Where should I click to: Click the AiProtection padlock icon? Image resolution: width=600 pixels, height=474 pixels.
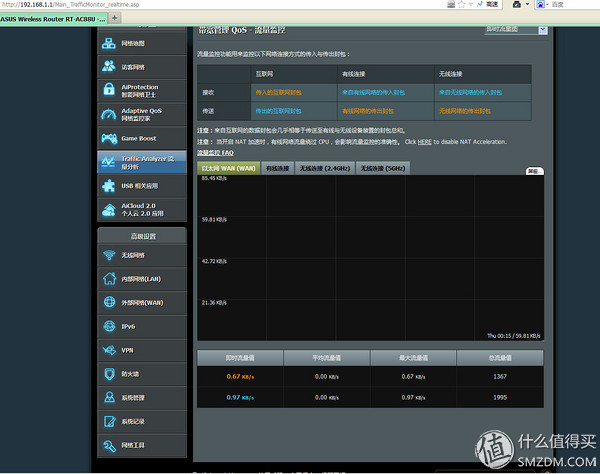coord(109,90)
